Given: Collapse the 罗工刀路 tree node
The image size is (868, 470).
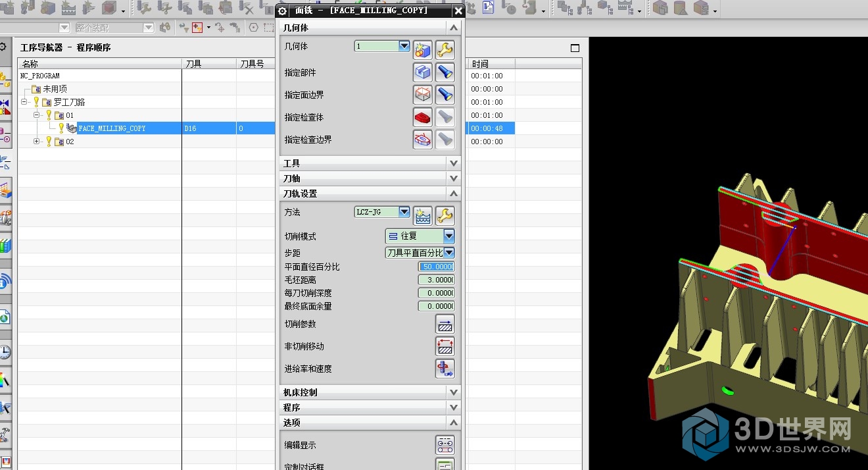Looking at the screenshot, I should (24, 102).
